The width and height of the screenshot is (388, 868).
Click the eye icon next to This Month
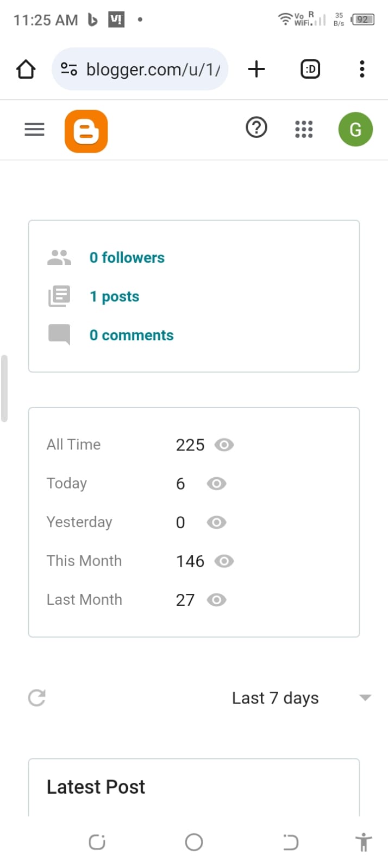pos(224,561)
